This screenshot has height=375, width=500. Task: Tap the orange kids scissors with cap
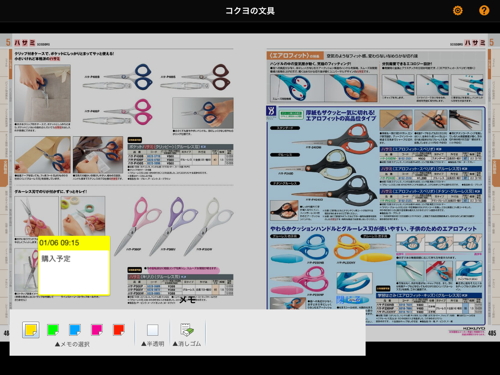pyautogui.click(x=363, y=248)
